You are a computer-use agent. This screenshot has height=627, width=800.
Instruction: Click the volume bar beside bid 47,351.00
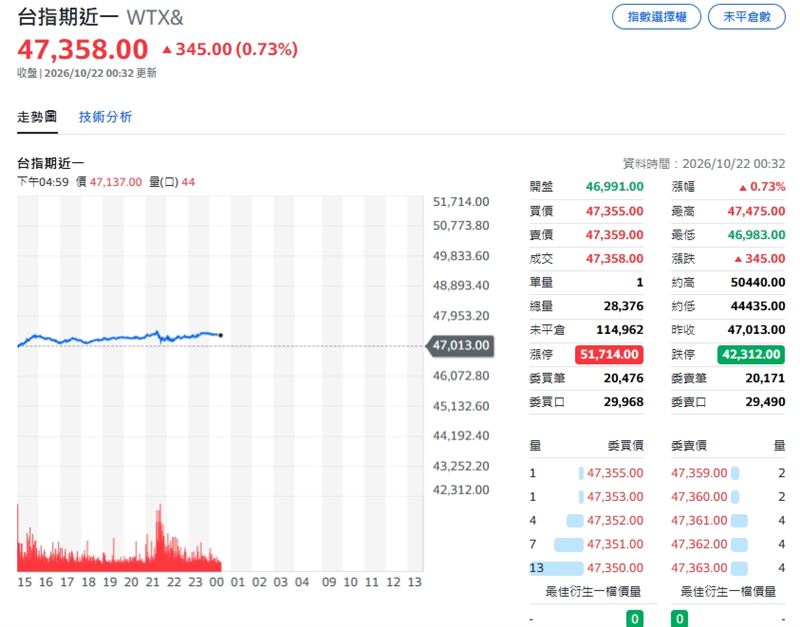click(568, 545)
